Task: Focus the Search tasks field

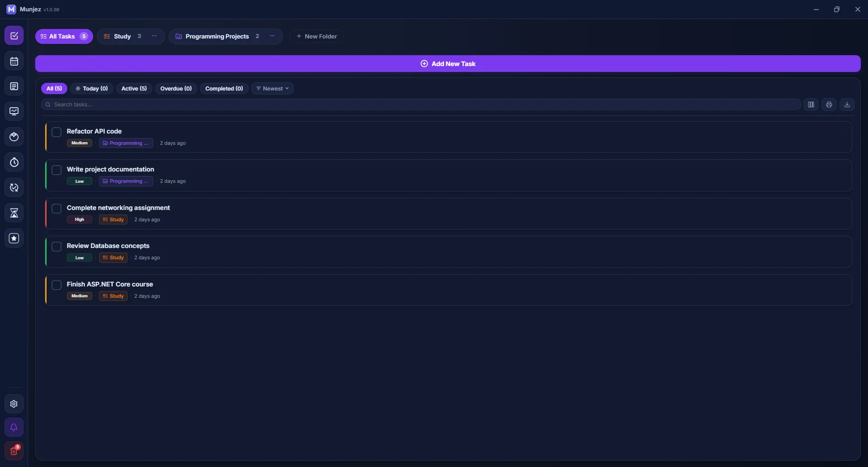Action: 421,105
